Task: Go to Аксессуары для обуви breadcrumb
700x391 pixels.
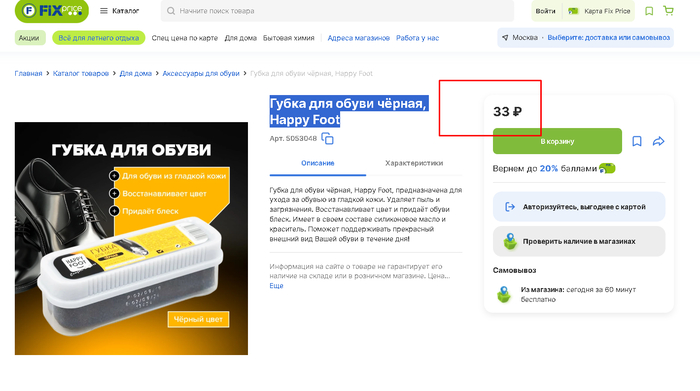Action: 201,73
